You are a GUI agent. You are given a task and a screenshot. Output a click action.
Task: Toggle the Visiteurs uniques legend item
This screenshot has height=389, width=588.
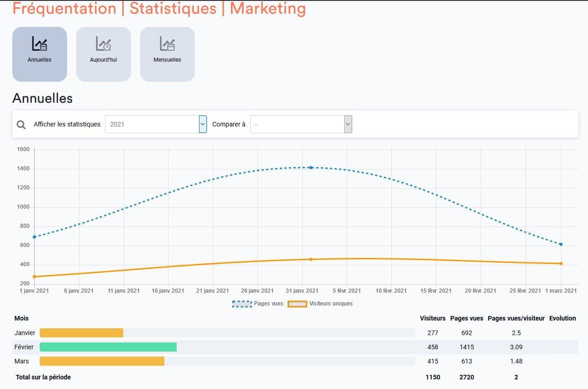point(320,304)
